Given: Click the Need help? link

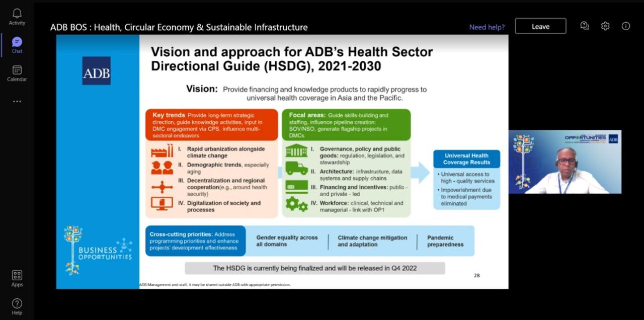Looking at the screenshot, I should click(487, 27).
